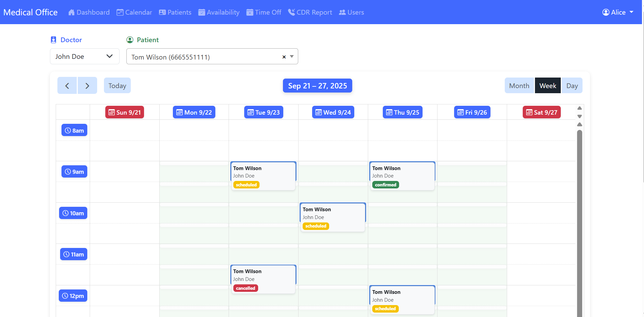The width and height of the screenshot is (644, 317).
Task: Open the Doctor dropdown showing John Doe
Action: (85, 56)
